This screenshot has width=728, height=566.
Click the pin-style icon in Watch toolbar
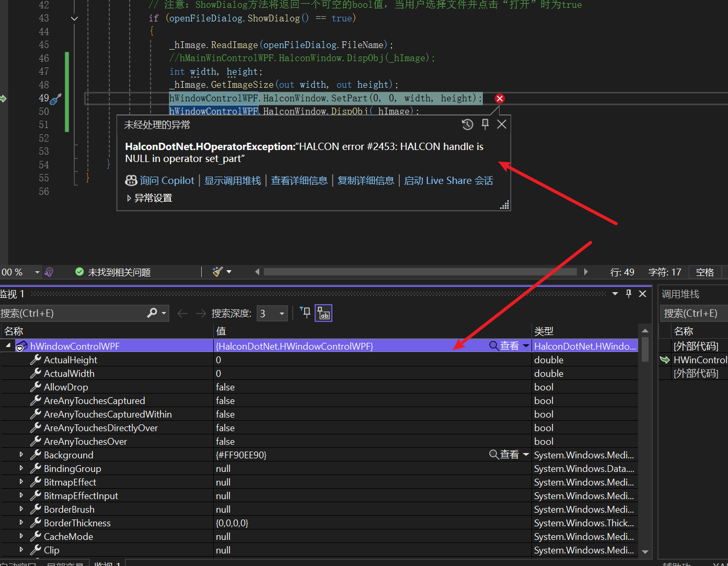pos(305,313)
